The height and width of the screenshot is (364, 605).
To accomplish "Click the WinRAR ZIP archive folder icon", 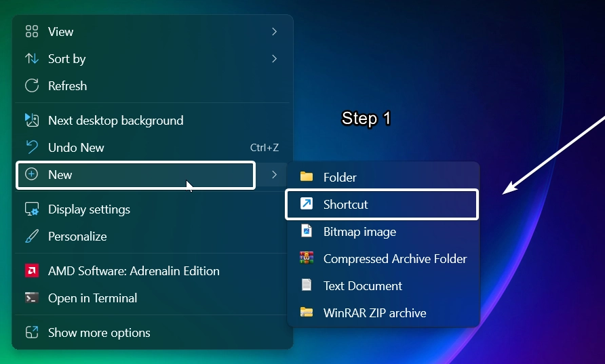I will click(x=307, y=312).
